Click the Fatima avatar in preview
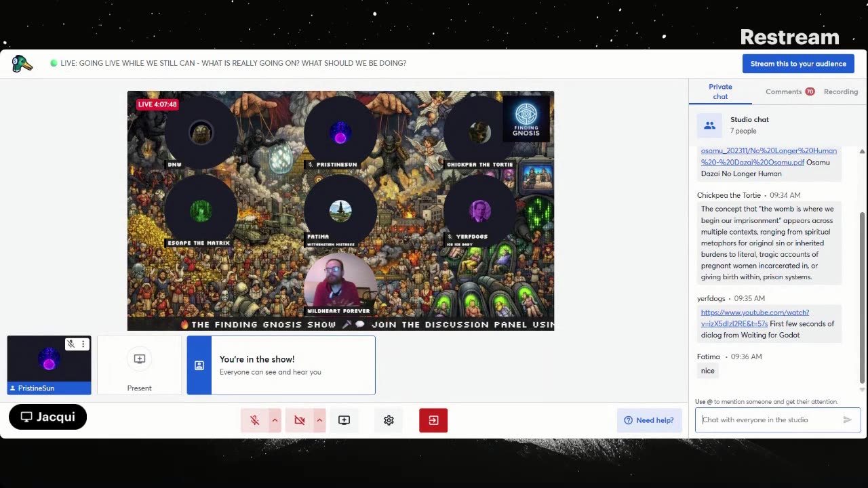Viewport: 868px width, 488px height. pyautogui.click(x=340, y=211)
